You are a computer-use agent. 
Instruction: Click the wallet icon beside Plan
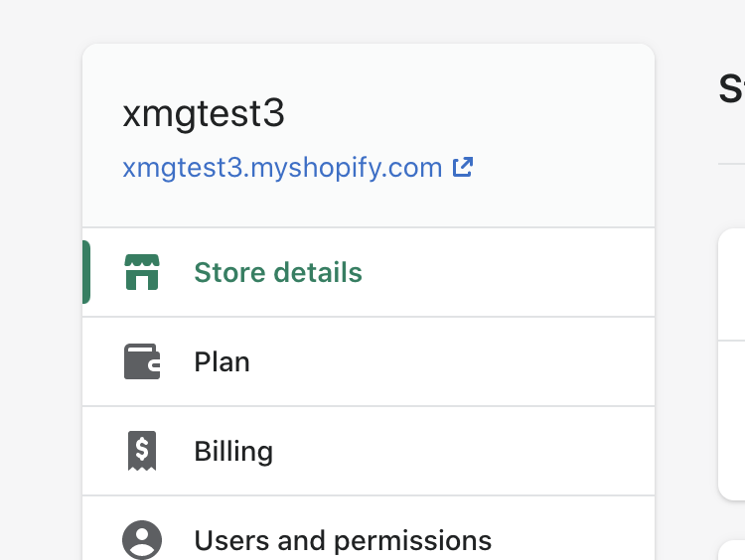pyautogui.click(x=142, y=361)
